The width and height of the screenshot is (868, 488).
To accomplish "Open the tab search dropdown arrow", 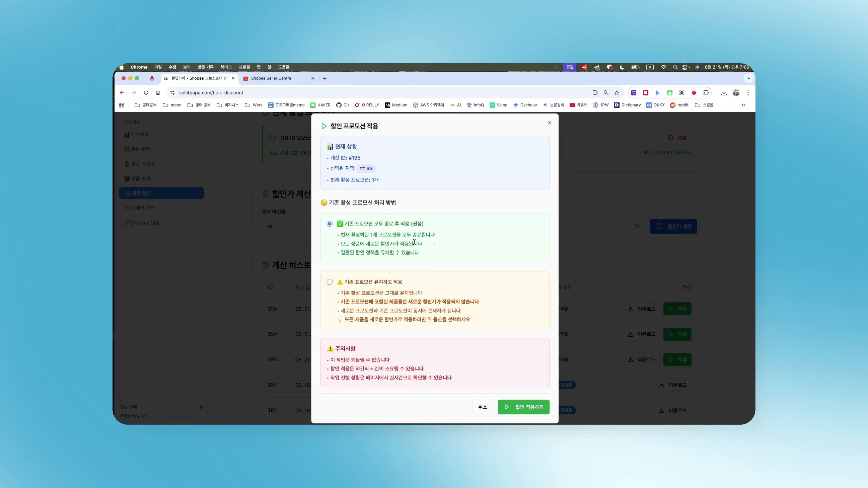I will coord(748,78).
